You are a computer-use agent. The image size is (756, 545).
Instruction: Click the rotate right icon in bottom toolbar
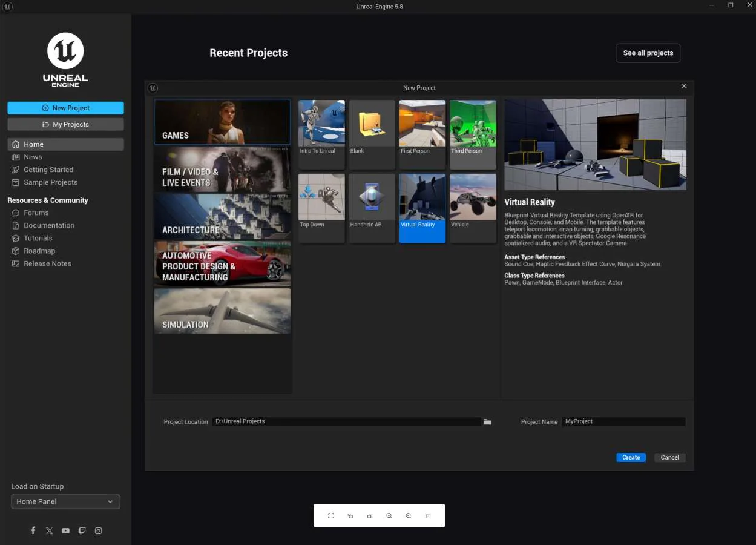point(370,516)
